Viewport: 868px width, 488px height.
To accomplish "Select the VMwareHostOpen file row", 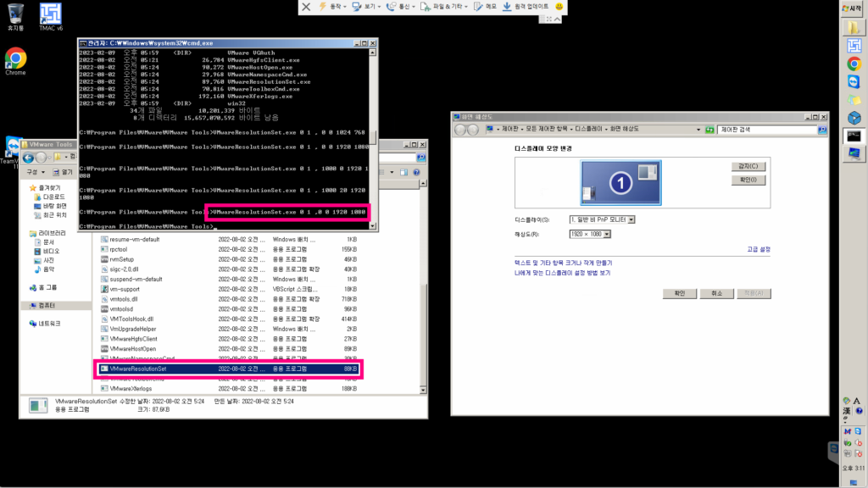I will click(x=229, y=349).
